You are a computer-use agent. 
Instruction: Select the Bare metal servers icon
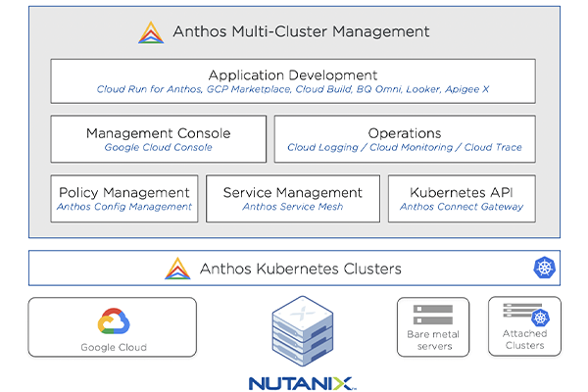tap(432, 316)
